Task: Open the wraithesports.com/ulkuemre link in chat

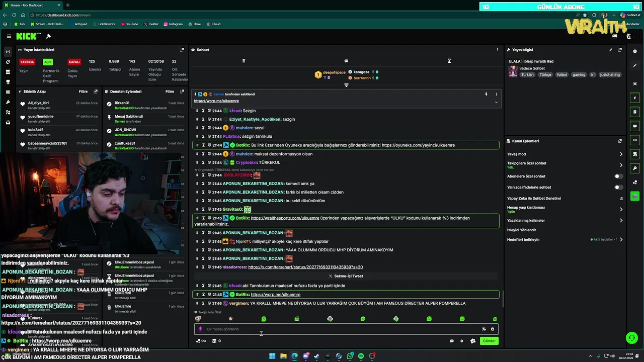Action: click(x=285, y=218)
